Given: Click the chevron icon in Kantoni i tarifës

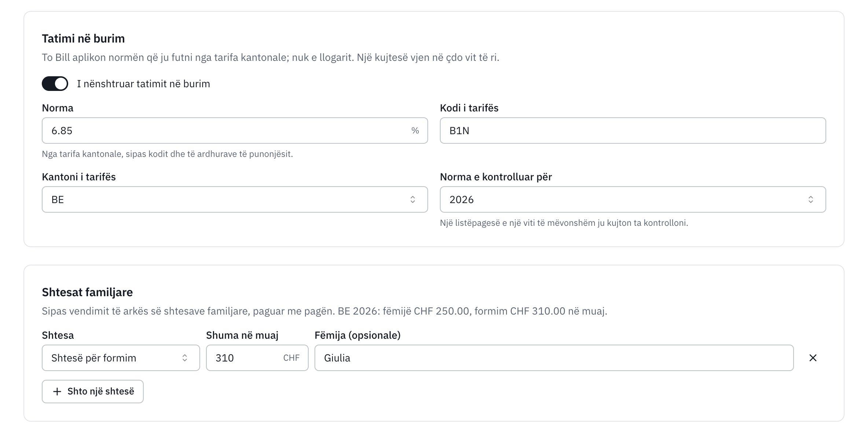Looking at the screenshot, I should [413, 199].
